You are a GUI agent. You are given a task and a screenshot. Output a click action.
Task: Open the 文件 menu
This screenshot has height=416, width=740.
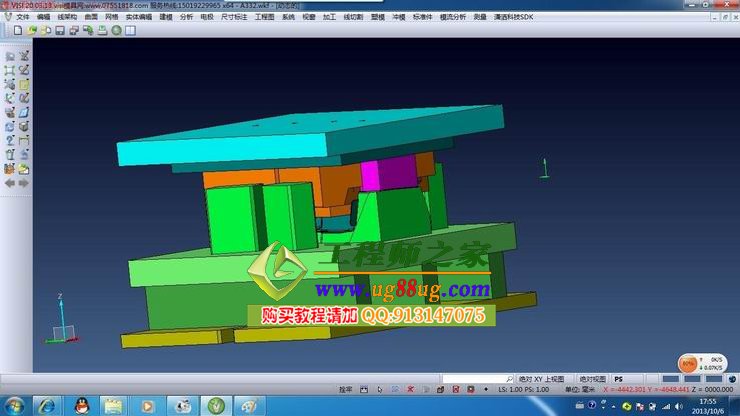[23, 17]
